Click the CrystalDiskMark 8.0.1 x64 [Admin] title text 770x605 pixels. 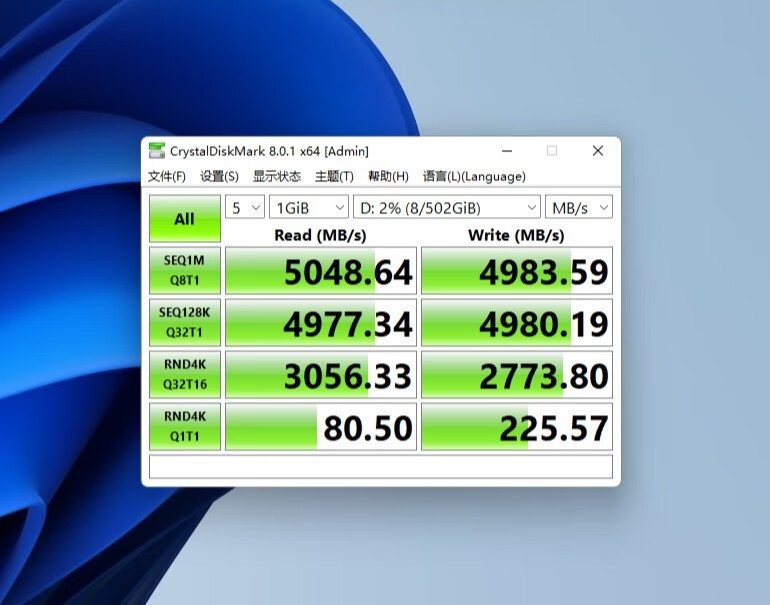(269, 151)
